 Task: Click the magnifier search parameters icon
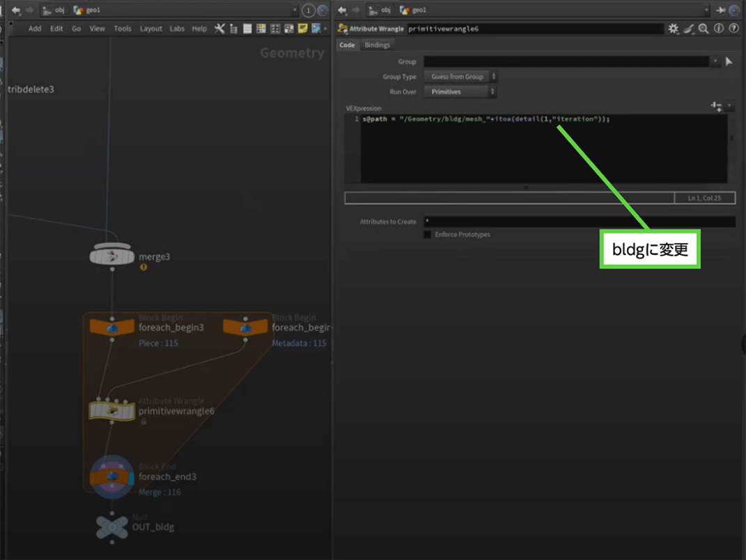click(704, 29)
